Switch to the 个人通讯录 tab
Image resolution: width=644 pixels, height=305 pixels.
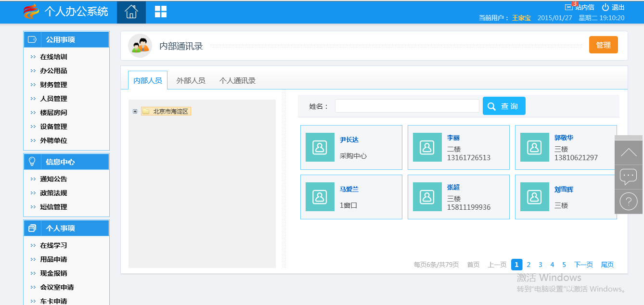tap(237, 80)
